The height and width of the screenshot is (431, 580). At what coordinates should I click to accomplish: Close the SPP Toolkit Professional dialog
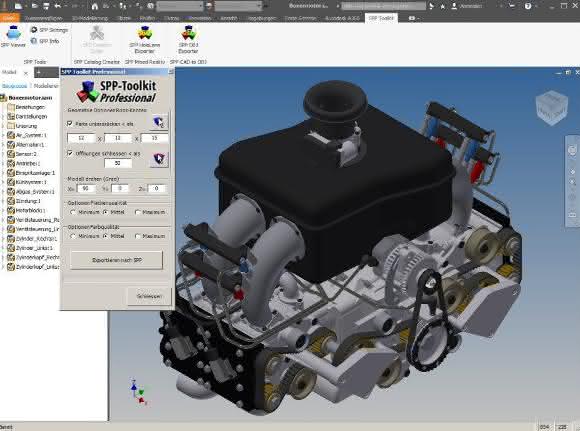[x=171, y=71]
